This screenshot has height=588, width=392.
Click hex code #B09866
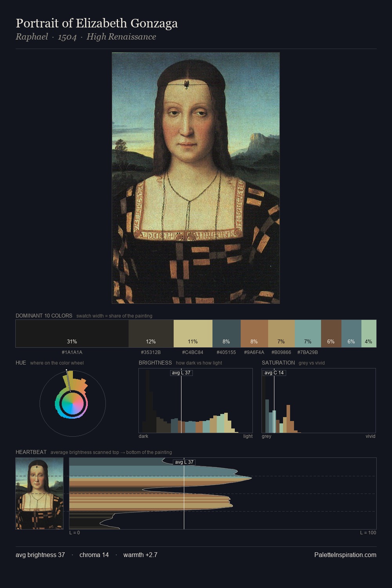click(x=281, y=352)
